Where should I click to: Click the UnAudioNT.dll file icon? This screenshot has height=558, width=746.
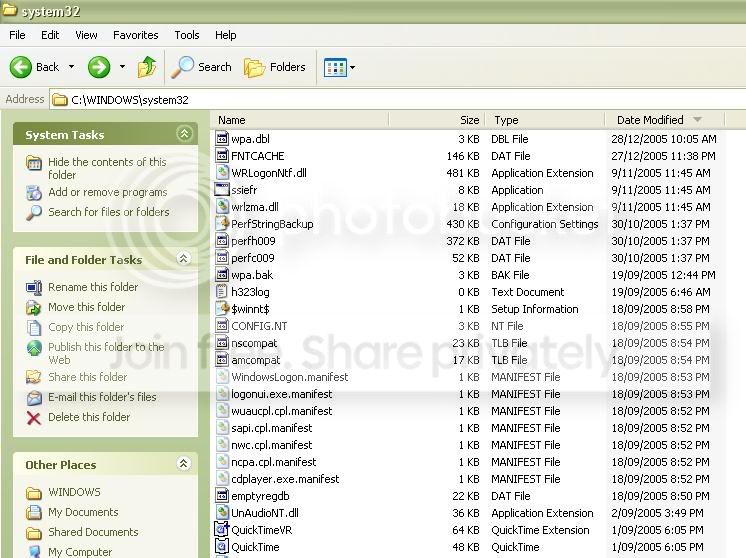tap(222, 512)
